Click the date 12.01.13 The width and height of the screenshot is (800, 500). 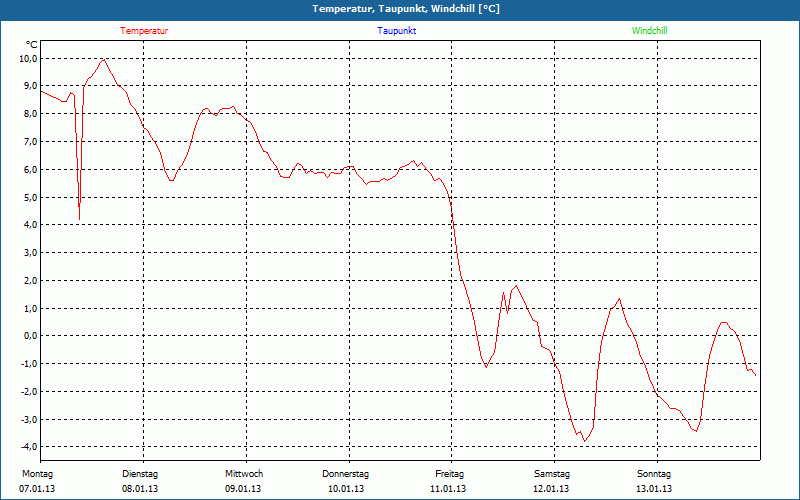coord(551,489)
